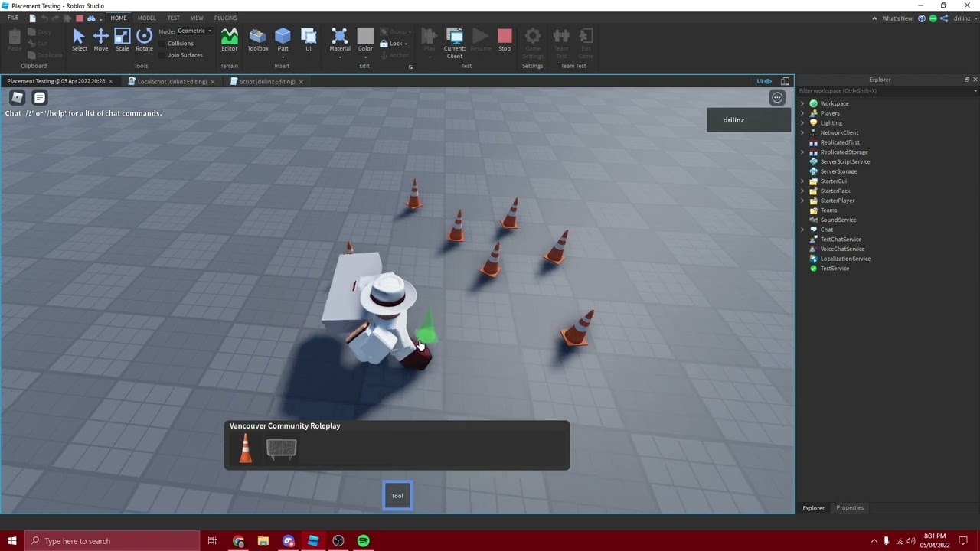Switch to the Script (drilinz Editing) tab
Viewport: 980px width, 551px height.
click(266, 81)
